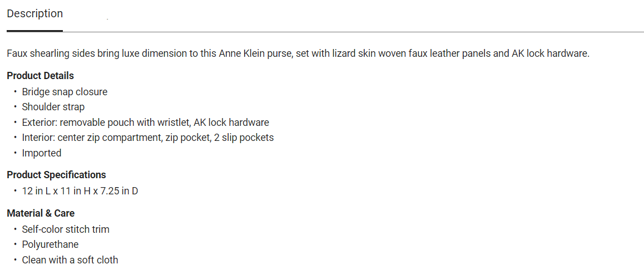The height and width of the screenshot is (274, 644).
Task: Select the Imported list item
Action: click(x=42, y=153)
